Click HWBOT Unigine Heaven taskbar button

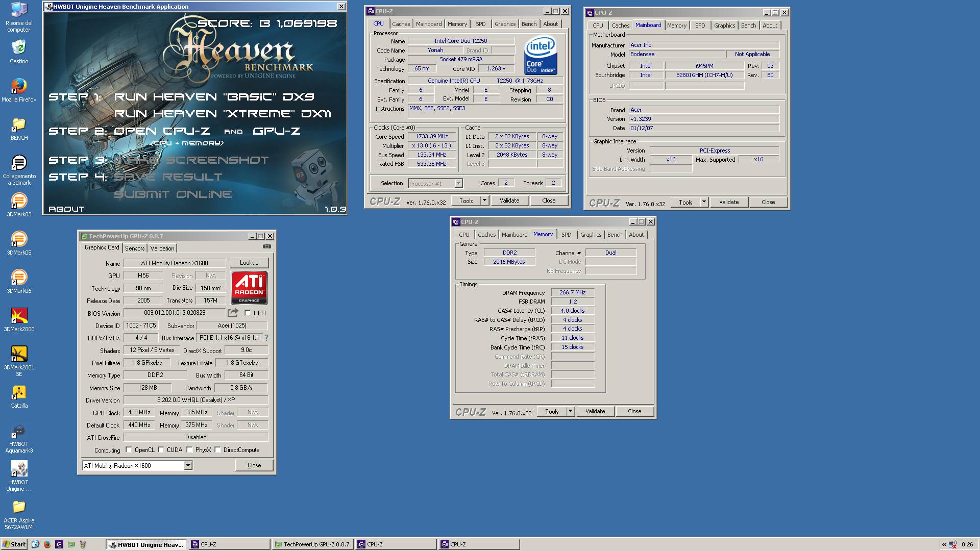[x=146, y=544]
